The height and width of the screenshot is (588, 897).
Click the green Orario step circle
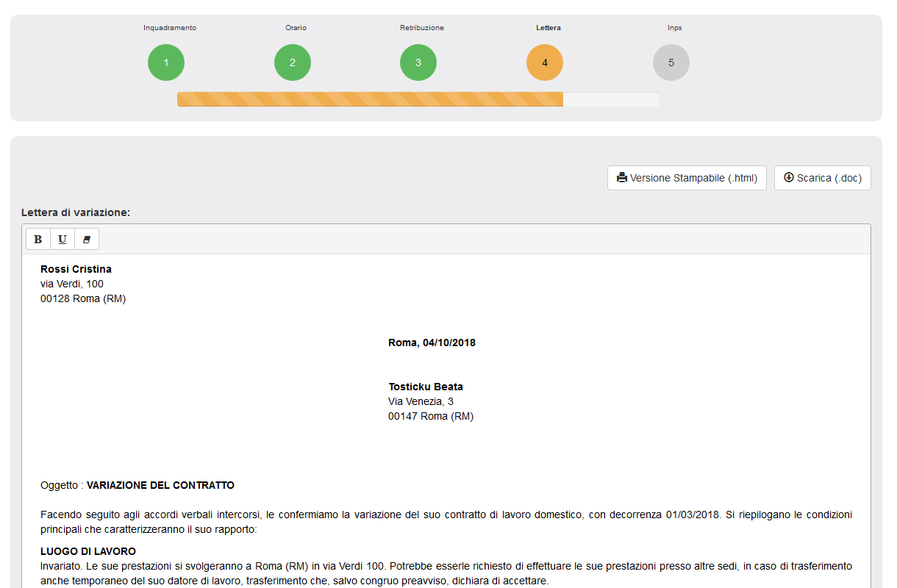[292, 62]
